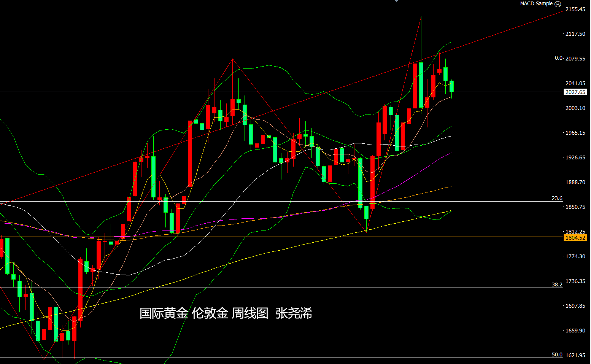This screenshot has height=364, width=591.
Task: Click the 1888.70 price scale value
Action: [575, 182]
